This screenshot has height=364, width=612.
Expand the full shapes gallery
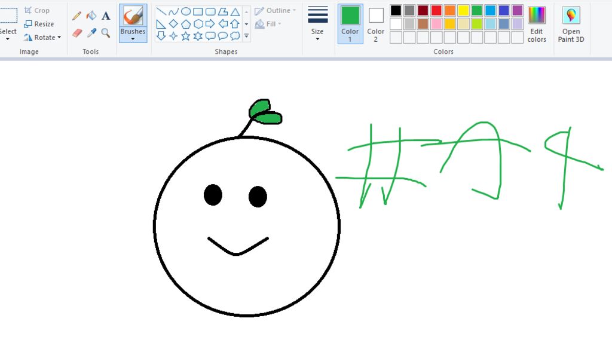(246, 36)
